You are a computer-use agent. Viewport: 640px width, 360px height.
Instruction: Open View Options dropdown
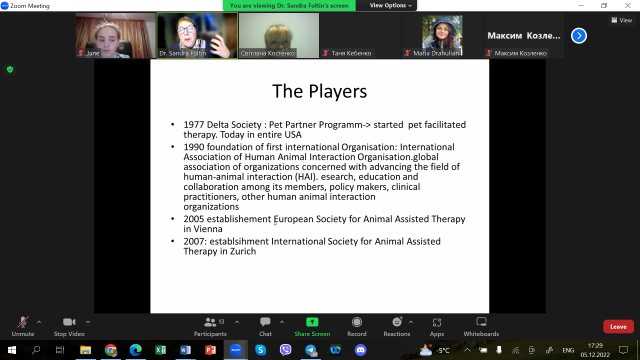(390, 5)
